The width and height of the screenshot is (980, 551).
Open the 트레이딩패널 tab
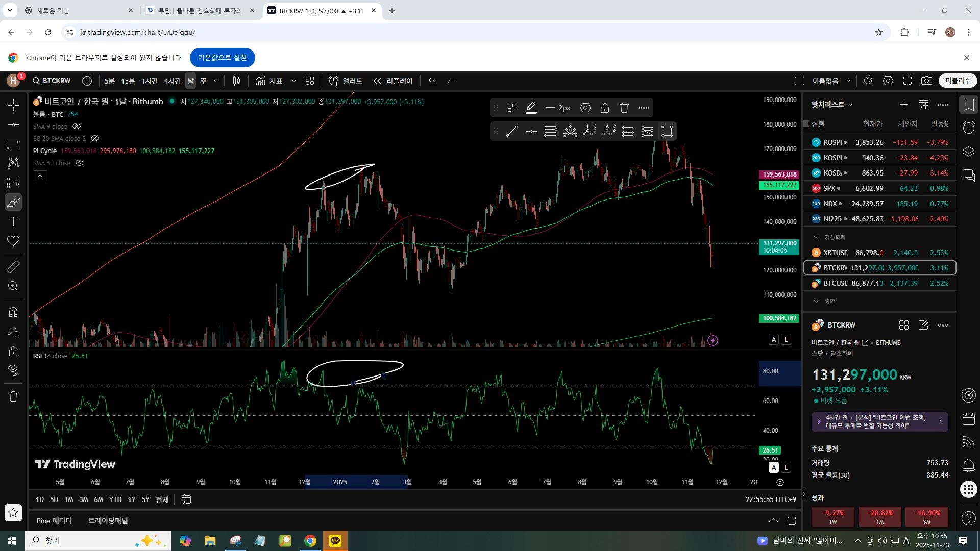pos(108,520)
